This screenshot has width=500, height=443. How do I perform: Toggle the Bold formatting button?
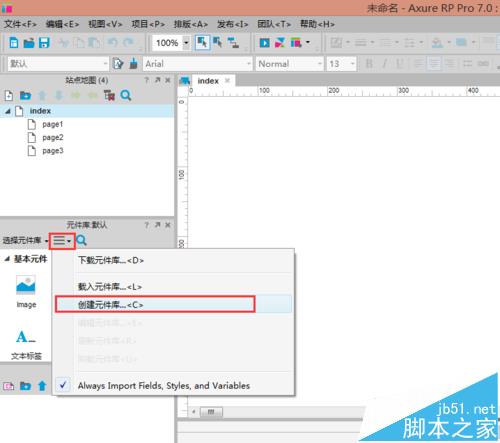369,63
